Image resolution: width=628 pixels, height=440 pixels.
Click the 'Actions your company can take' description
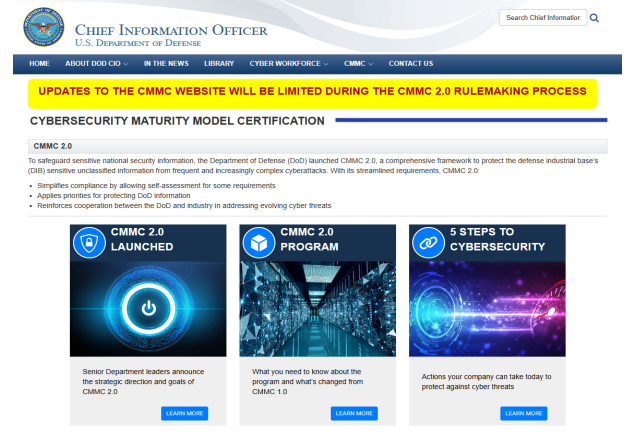(486, 382)
